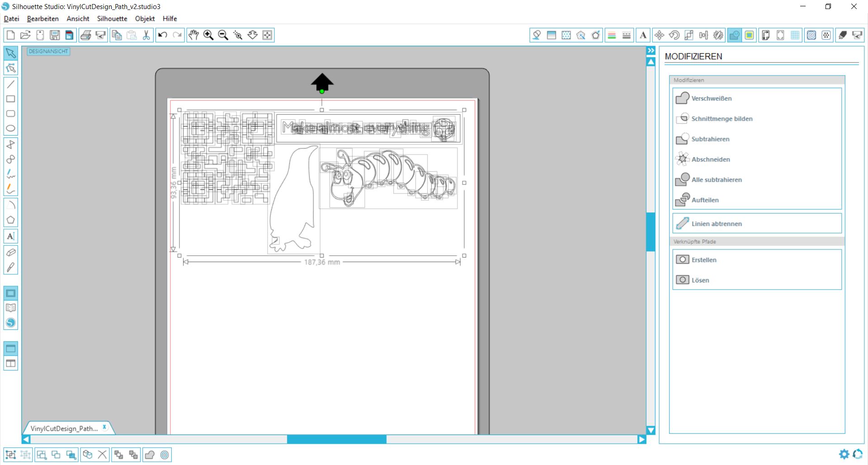Pick the Polygon drawing tool
This screenshot has width=868, height=465.
(11, 220)
